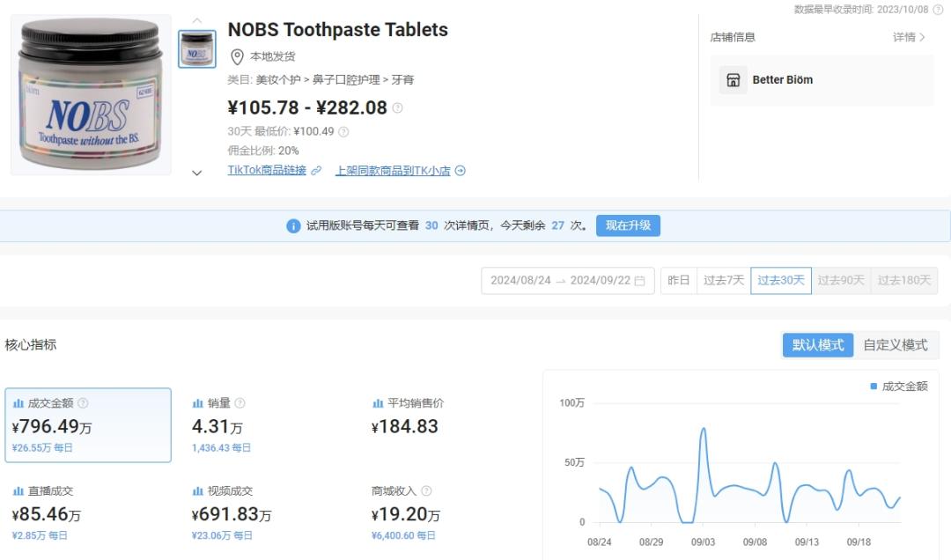Click the help icon beside 销量
The height and width of the screenshot is (560, 951).
pos(240,403)
